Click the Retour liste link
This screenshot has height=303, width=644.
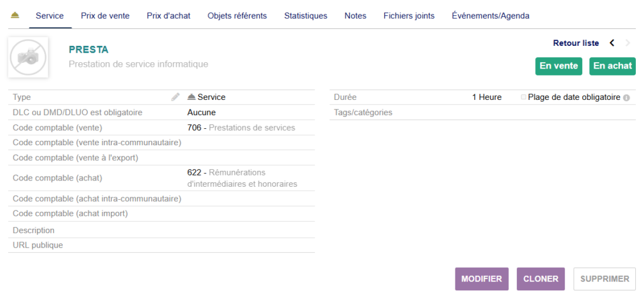pos(575,43)
